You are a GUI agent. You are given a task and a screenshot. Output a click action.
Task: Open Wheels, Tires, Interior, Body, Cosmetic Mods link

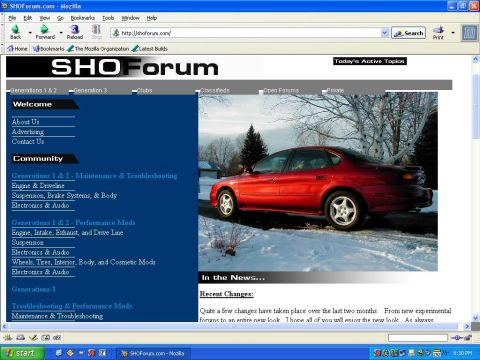click(x=84, y=262)
